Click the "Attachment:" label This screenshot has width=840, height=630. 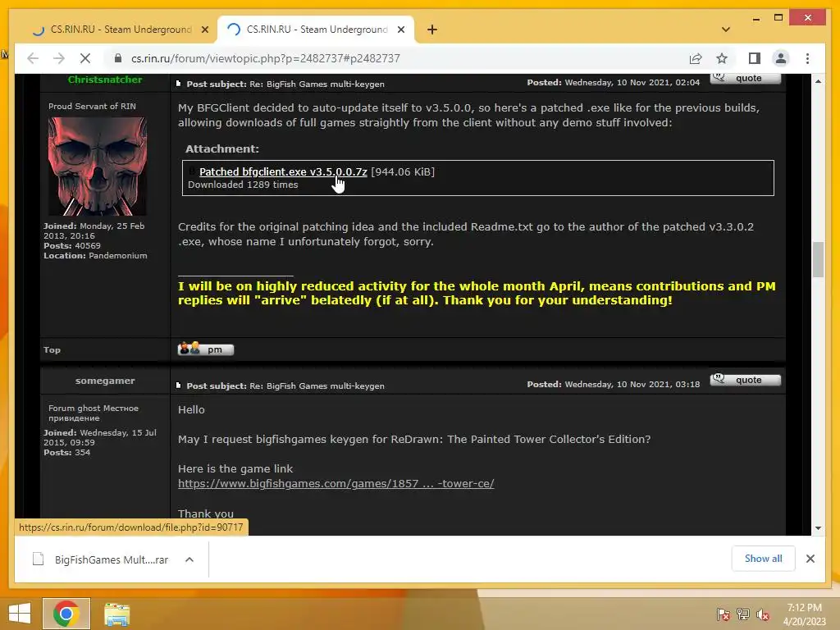[221, 149]
